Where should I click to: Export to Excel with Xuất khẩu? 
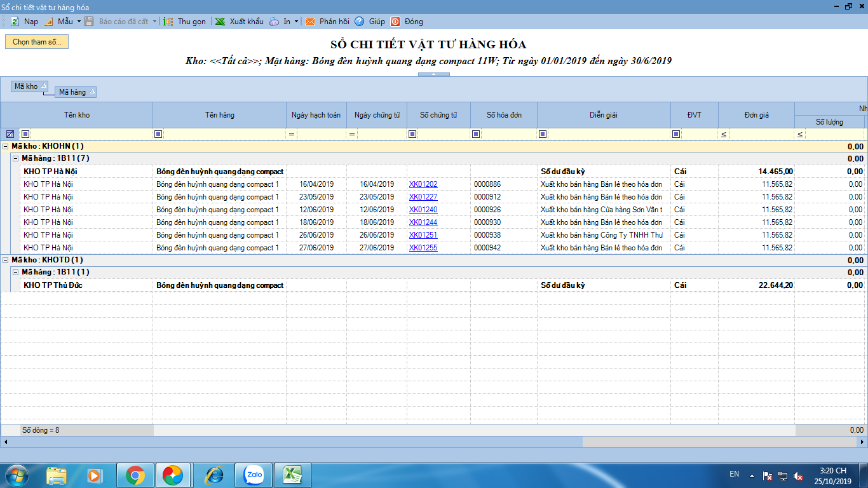pos(239,22)
